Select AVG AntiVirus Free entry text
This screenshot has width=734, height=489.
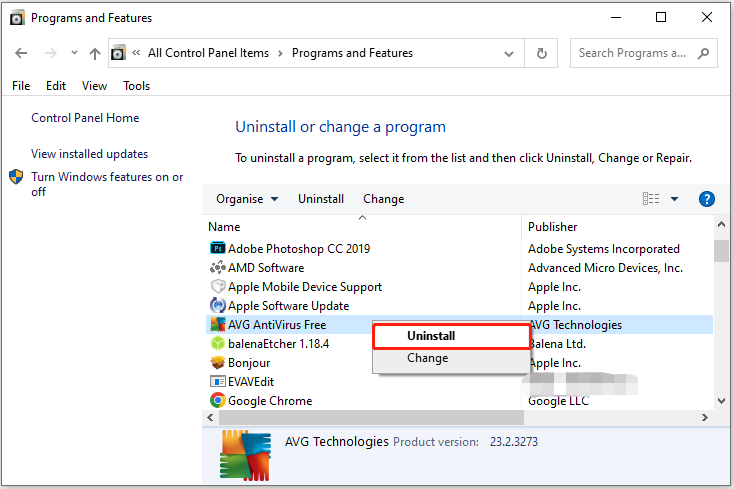[x=277, y=325]
